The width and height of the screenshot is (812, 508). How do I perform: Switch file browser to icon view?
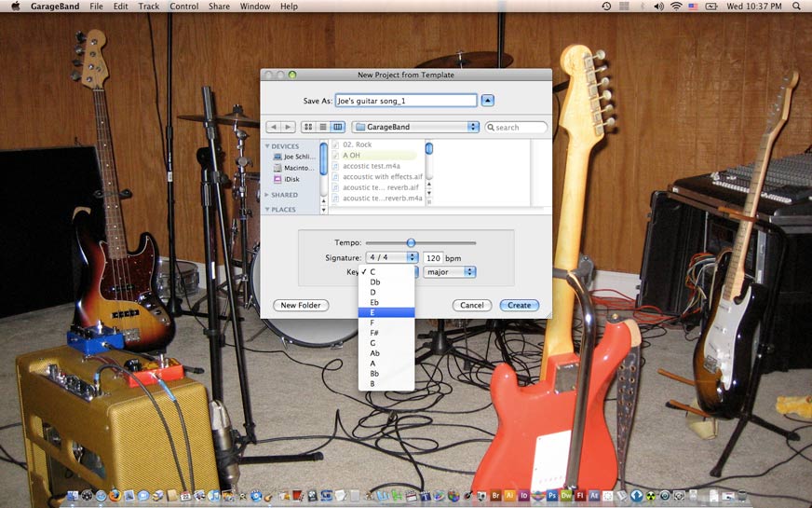coord(307,127)
